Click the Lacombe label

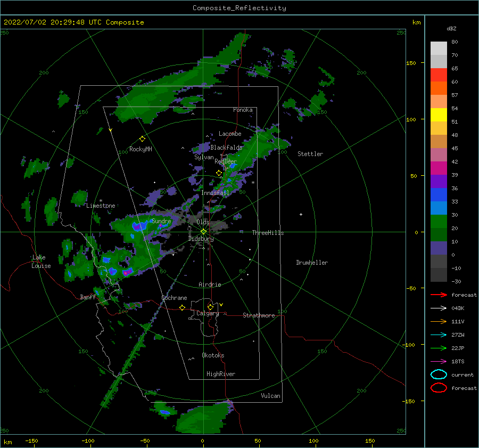coord(230,134)
